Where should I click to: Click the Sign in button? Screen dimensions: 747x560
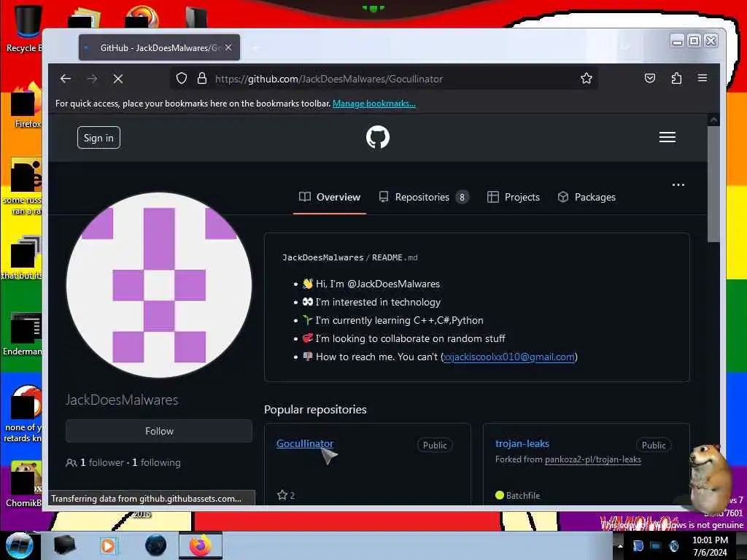[98, 138]
